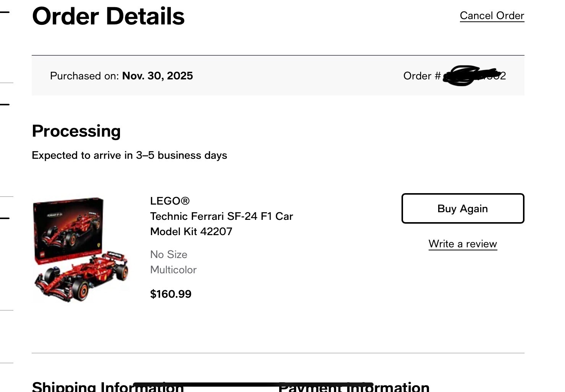Click the expected arrival 3–5 business days text
The image size is (565, 392).
(x=130, y=155)
